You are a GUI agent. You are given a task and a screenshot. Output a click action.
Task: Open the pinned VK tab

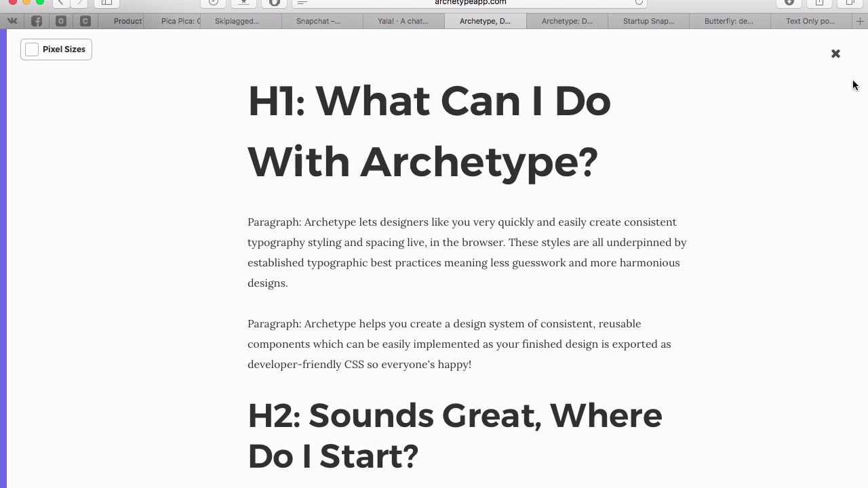tap(12, 21)
